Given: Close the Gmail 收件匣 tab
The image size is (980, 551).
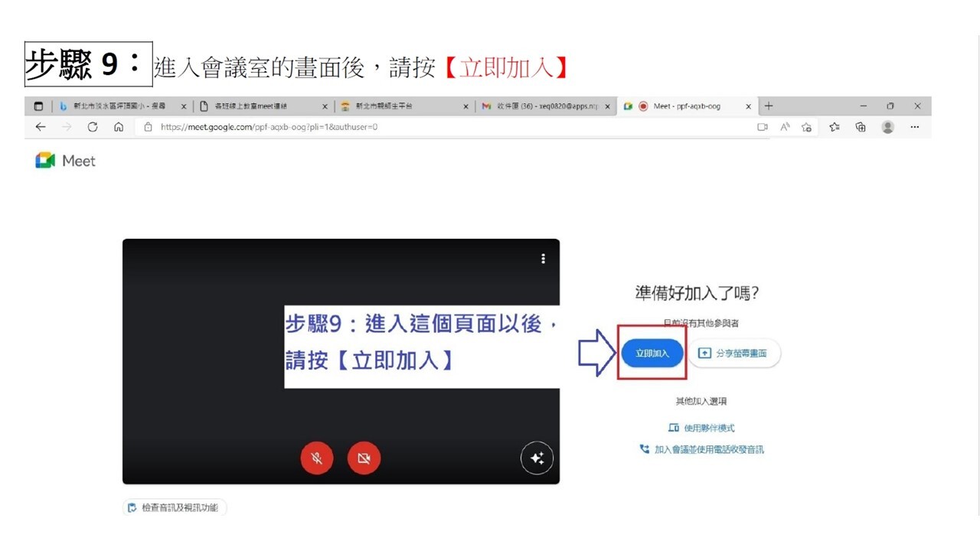Looking at the screenshot, I should pyautogui.click(x=608, y=106).
